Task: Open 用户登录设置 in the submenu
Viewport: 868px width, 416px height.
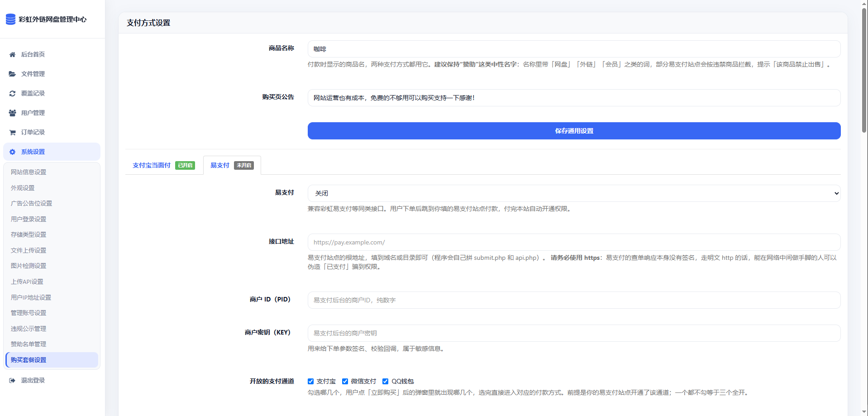Action: point(29,219)
